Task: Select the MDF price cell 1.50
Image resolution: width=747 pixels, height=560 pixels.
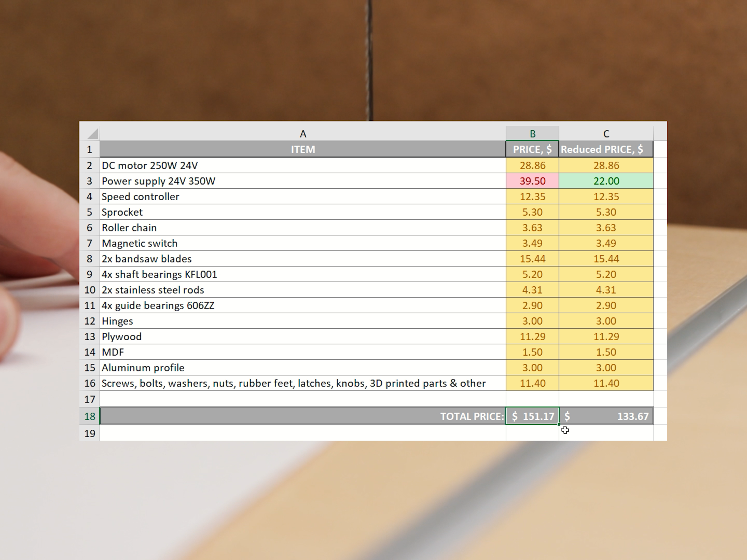Action: [532, 352]
